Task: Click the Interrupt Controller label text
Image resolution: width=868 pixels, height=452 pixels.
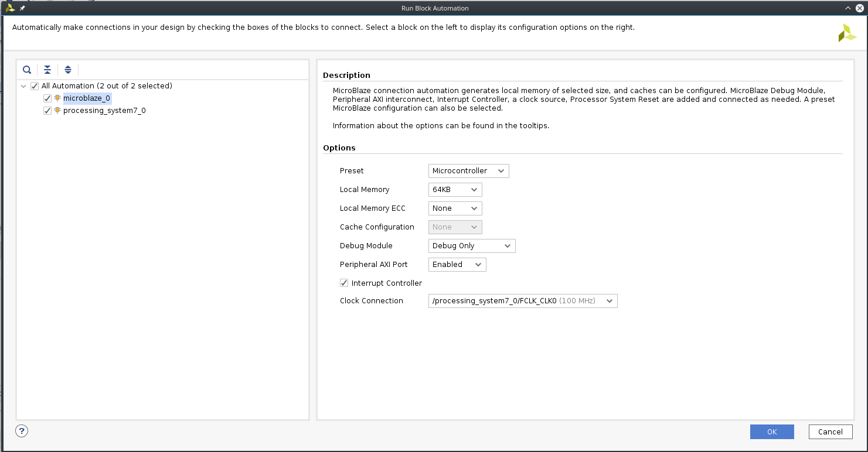Action: [387, 283]
